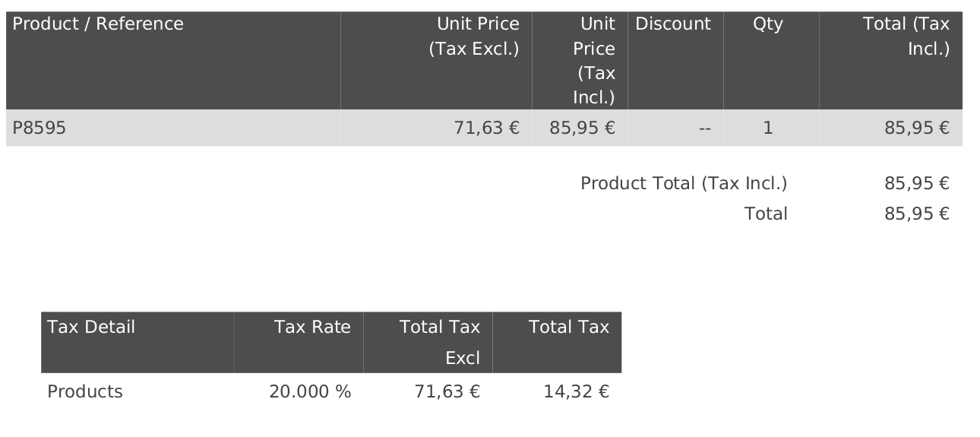Select the Discount column header
980x437 pixels.
[673, 24]
